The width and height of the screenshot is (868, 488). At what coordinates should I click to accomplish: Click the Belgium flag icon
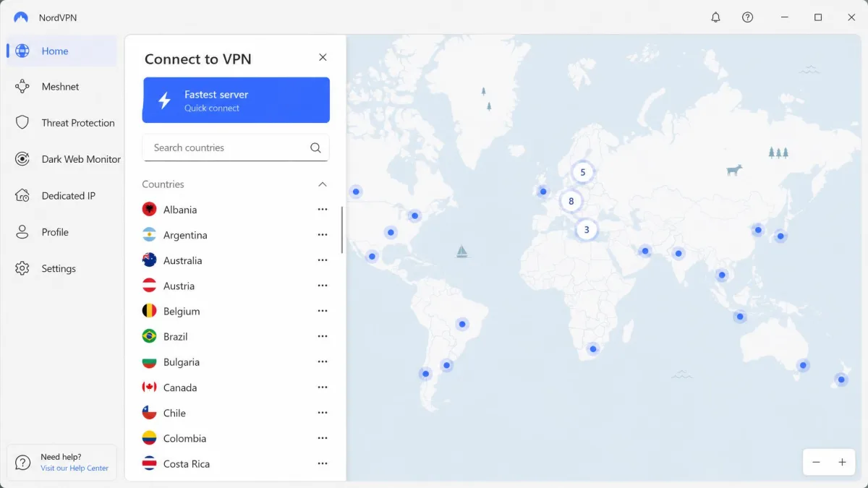150,311
